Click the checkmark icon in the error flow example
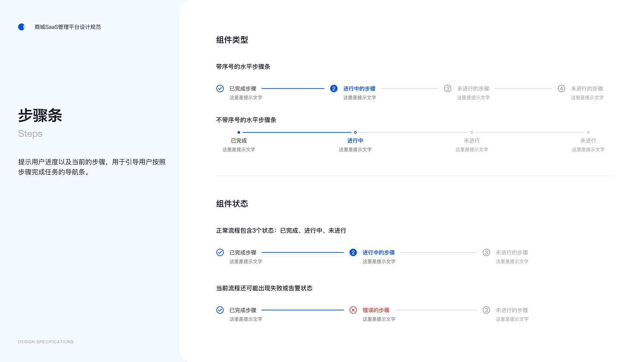Image resolution: width=644 pixels, height=362 pixels. coord(220,310)
